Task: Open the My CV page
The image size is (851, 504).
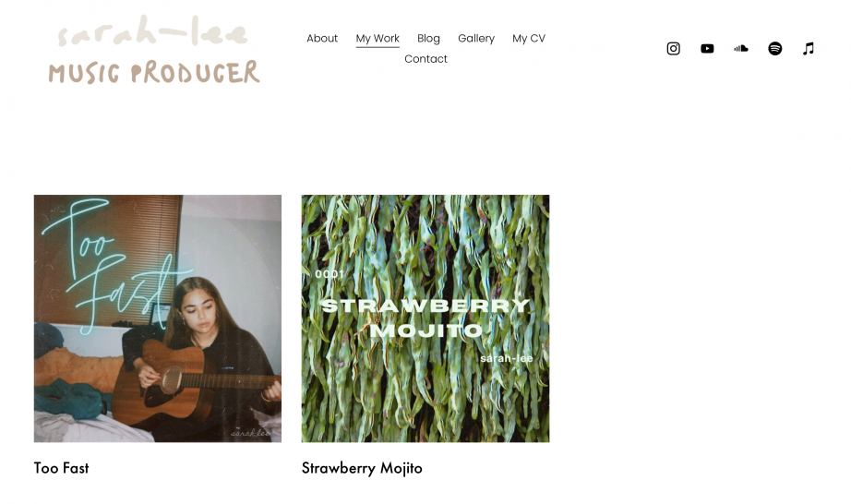Action: tap(529, 39)
